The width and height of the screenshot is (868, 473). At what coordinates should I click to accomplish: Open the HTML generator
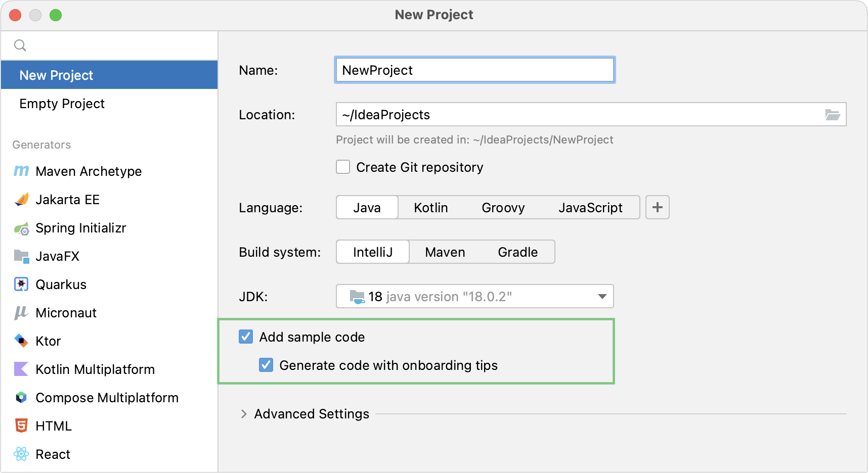[109, 426]
